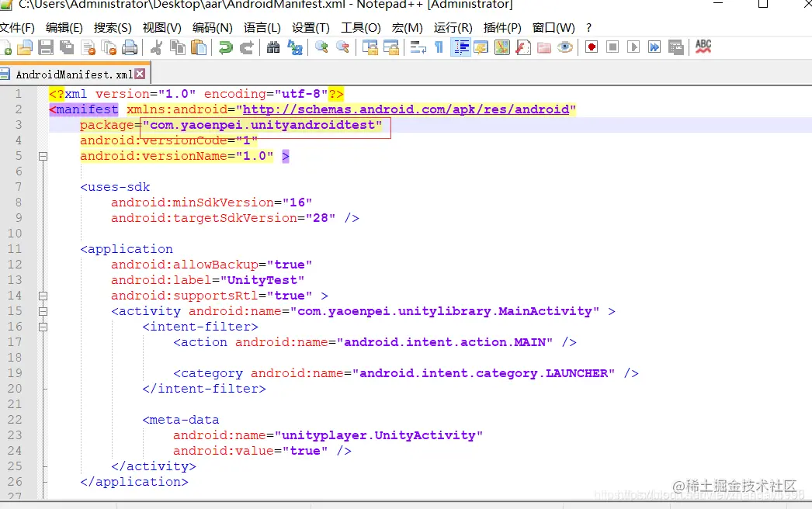Show the Document Map panel
Image resolution: width=812 pixels, height=509 pixels.
pos(501,47)
